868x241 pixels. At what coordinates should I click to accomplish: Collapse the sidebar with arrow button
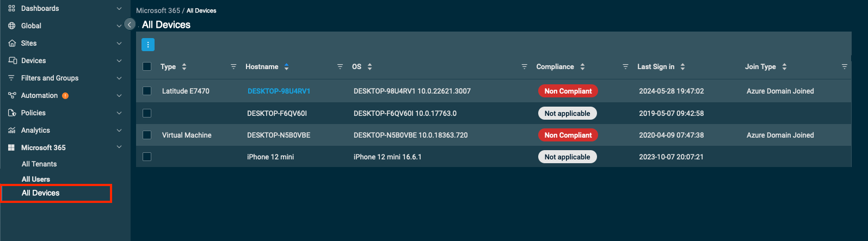click(130, 24)
